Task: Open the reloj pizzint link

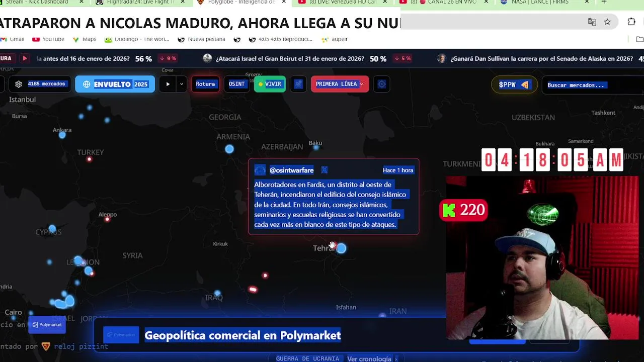Action: [80, 346]
